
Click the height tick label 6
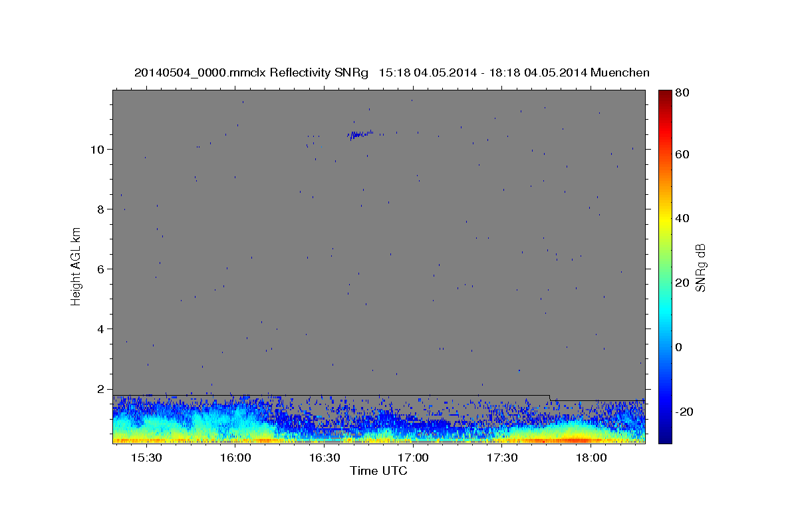[x=102, y=269]
